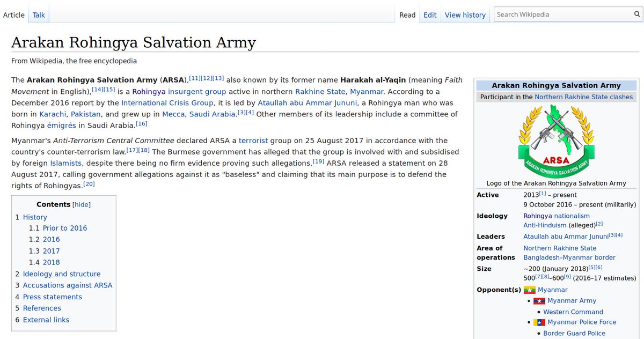Open the Western Command link
The width and height of the screenshot is (644, 339).
click(573, 312)
